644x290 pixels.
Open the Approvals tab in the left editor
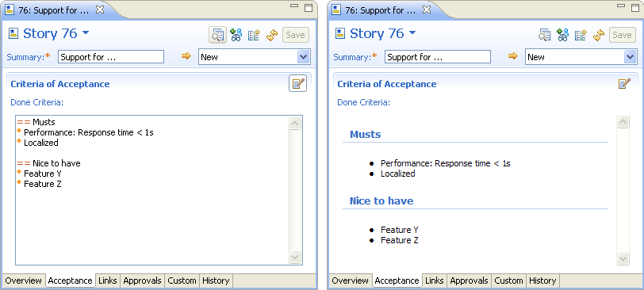pyautogui.click(x=142, y=281)
